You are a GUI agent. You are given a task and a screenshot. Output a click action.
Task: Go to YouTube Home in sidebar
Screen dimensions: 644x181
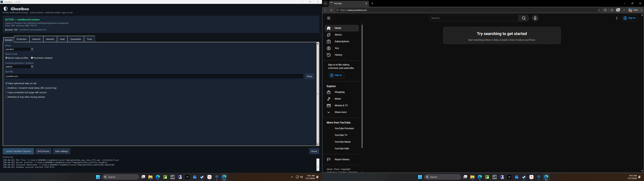click(342, 28)
